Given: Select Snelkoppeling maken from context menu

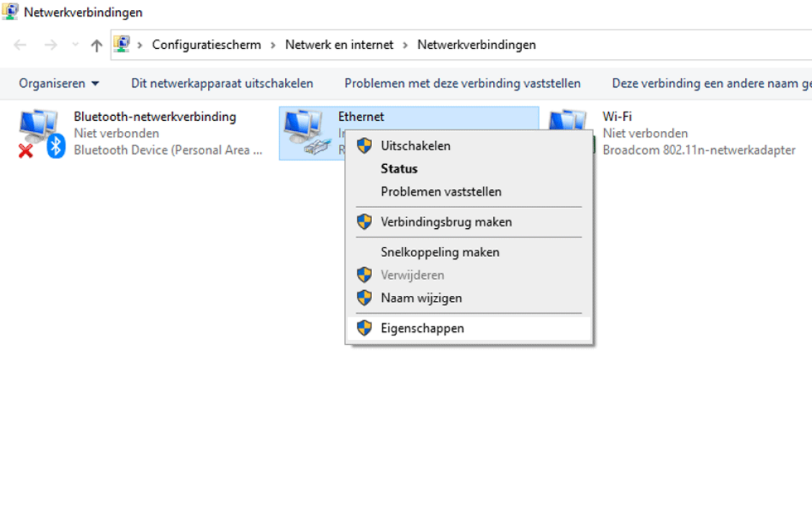Looking at the screenshot, I should point(440,253).
